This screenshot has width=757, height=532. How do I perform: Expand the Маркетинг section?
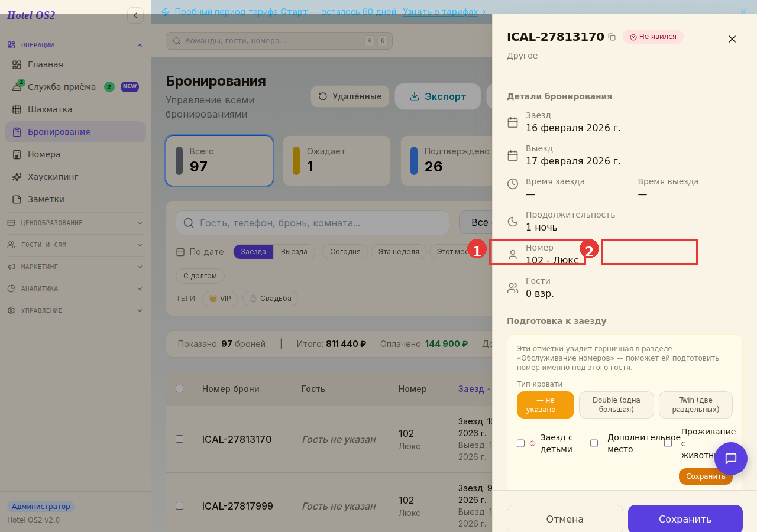(75, 267)
